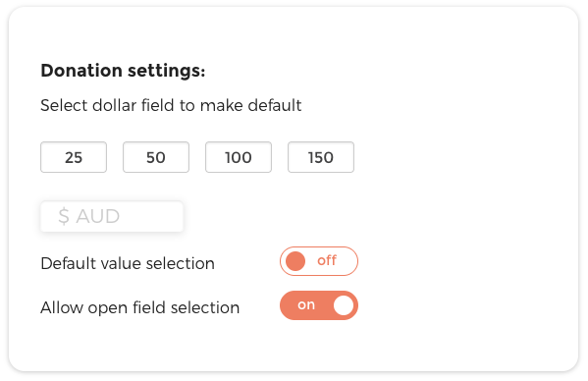Click the word 'Donation' in the heading
The width and height of the screenshot is (588, 381).
tap(81, 71)
